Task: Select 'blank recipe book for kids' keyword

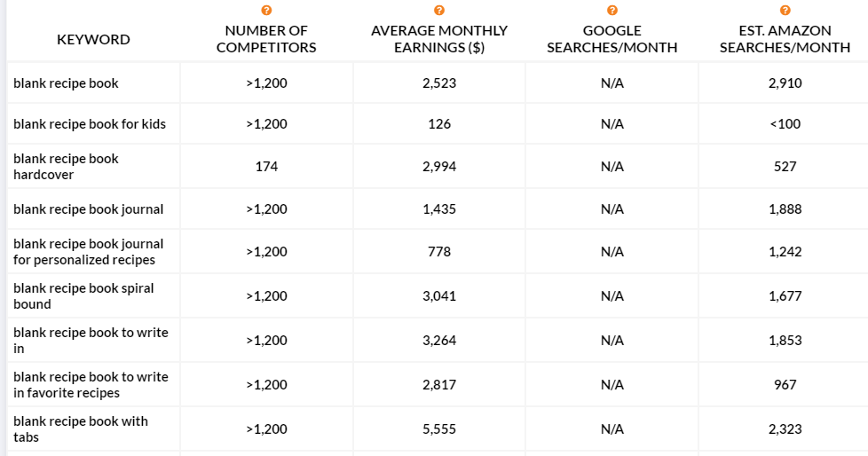Action: click(x=90, y=124)
